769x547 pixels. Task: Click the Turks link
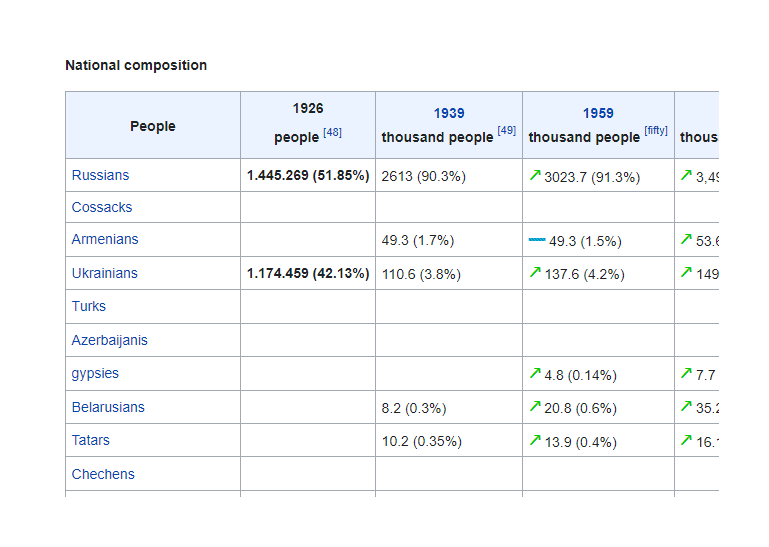tap(89, 306)
